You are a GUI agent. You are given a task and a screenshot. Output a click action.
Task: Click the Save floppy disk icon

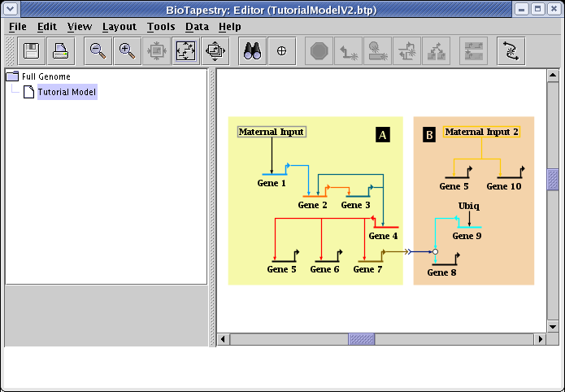[x=32, y=50]
